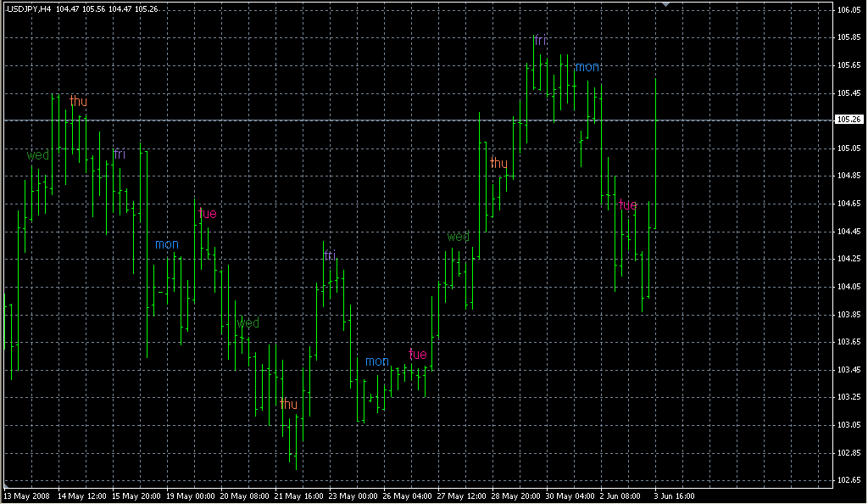The image size is (868, 504).
Task: Select the '23 May 00:00' time axis label
Action: pos(352,496)
